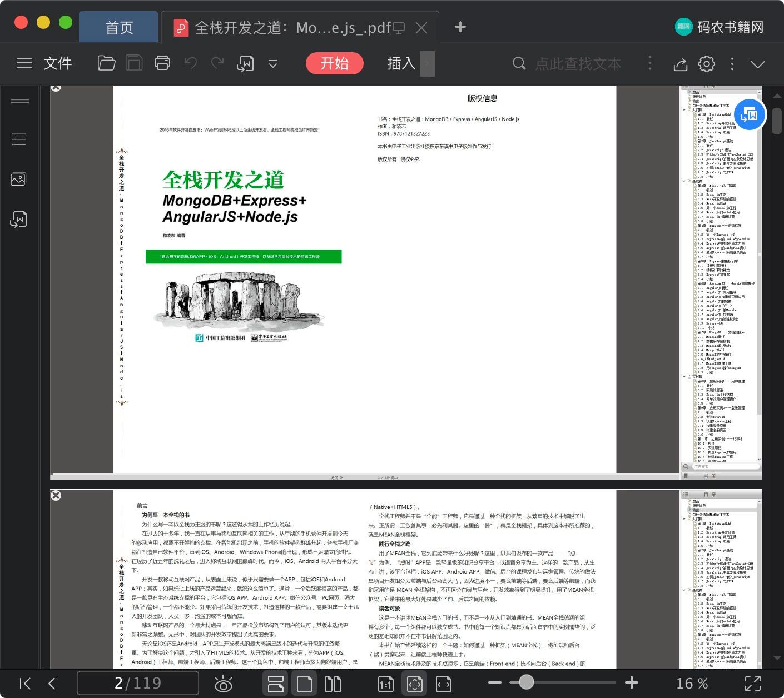Fit whole page in window
Image resolution: width=784 pixels, height=698 pixels.
pyautogui.click(x=415, y=684)
